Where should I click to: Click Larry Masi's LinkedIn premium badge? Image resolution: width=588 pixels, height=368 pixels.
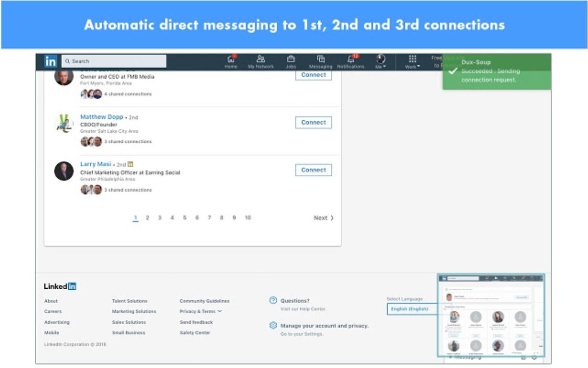(131, 164)
